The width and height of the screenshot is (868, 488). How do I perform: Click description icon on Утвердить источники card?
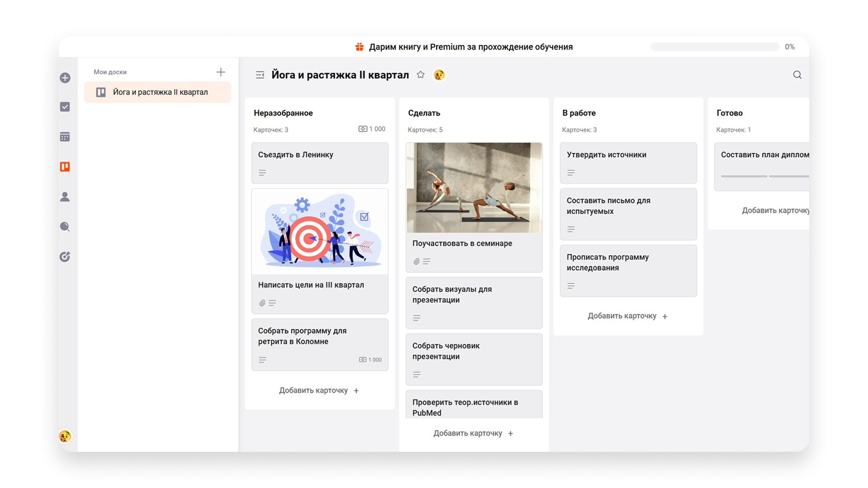click(571, 173)
